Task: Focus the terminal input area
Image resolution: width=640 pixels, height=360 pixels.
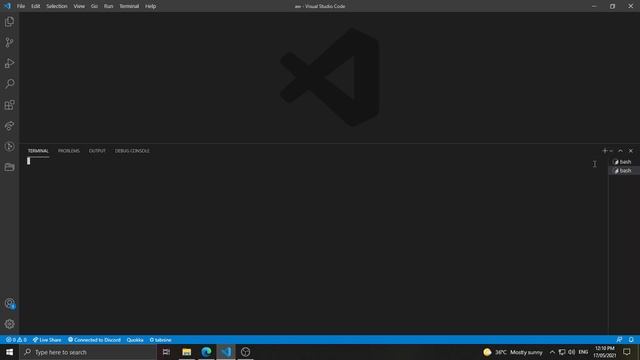Action: tap(314, 245)
